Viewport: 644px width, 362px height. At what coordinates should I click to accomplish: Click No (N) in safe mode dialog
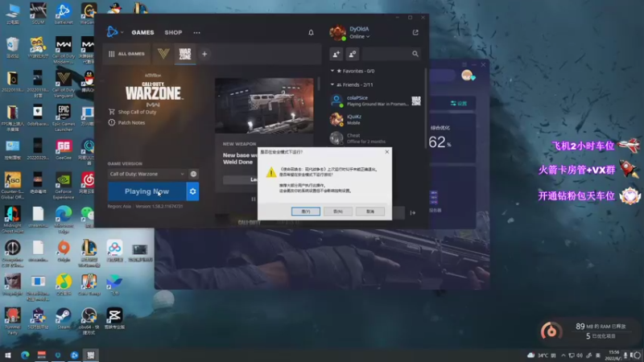tap(337, 212)
